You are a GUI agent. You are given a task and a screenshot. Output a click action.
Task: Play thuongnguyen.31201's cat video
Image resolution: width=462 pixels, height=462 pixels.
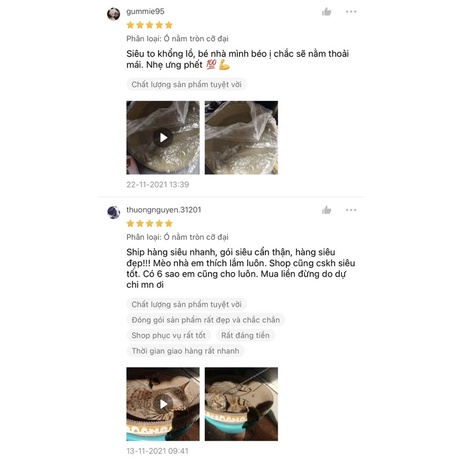coord(163,404)
